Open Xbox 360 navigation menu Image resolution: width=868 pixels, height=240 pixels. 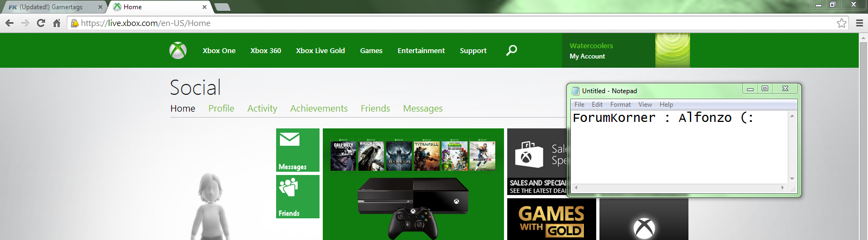point(266,50)
